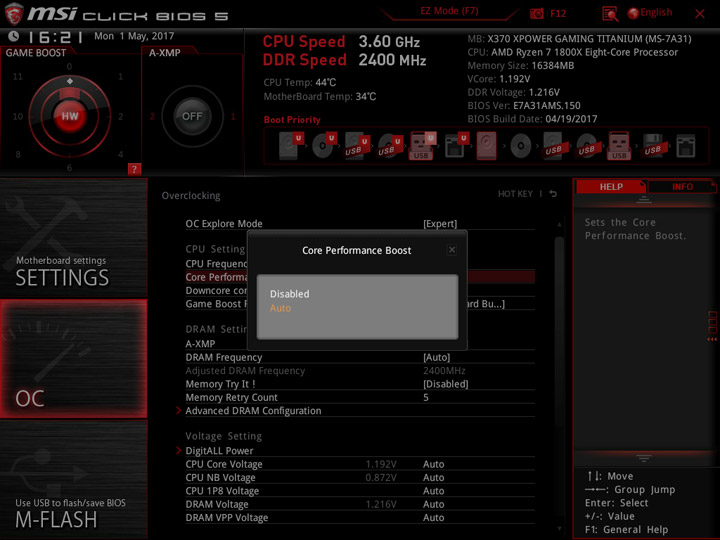The height and width of the screenshot is (540, 720).
Task: Select the Memory Retry Count value 5
Action: [x=426, y=397]
